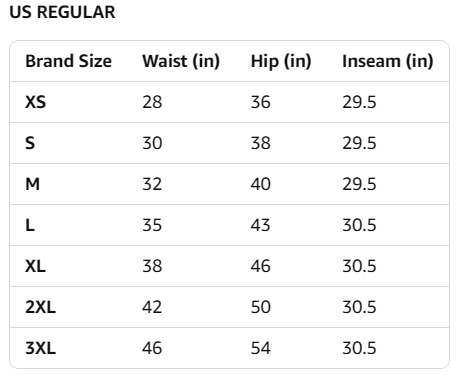Click the XS size row label
Screen dimensions: 461x383
point(35,102)
